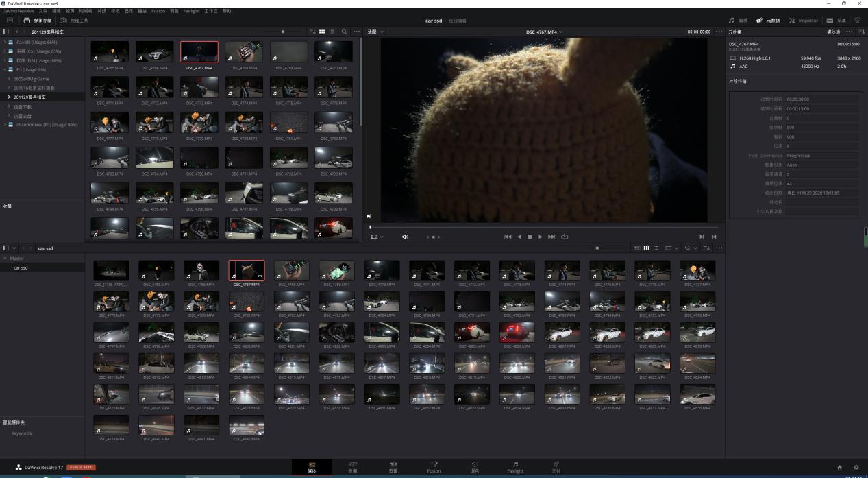Viewport: 868px width, 478px height.
Task: Toggle the 元数据 metadata panel
Action: tap(768, 21)
